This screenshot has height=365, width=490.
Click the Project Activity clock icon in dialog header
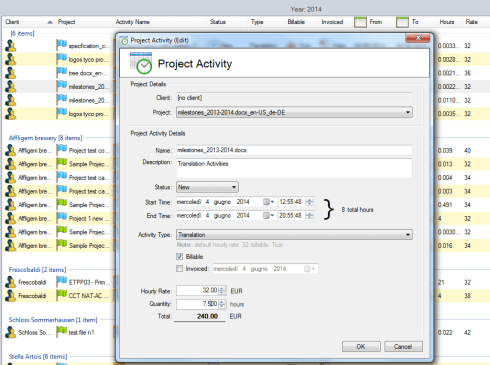(x=141, y=62)
